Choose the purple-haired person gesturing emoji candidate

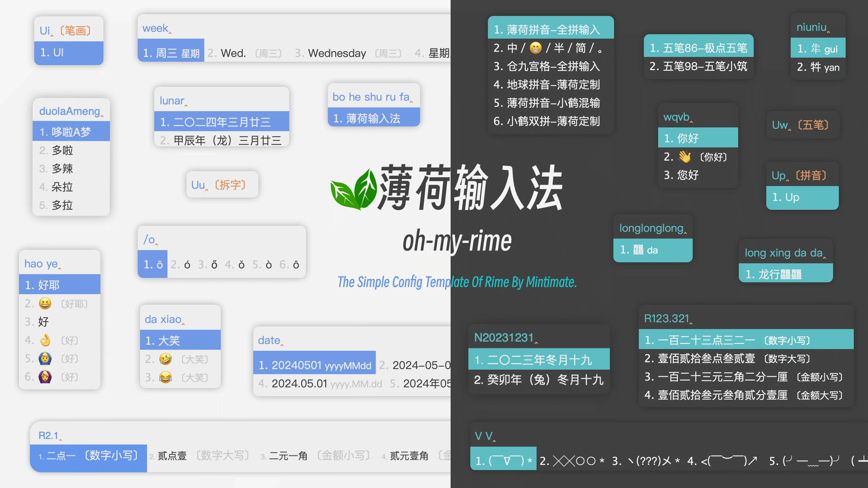[x=45, y=377]
